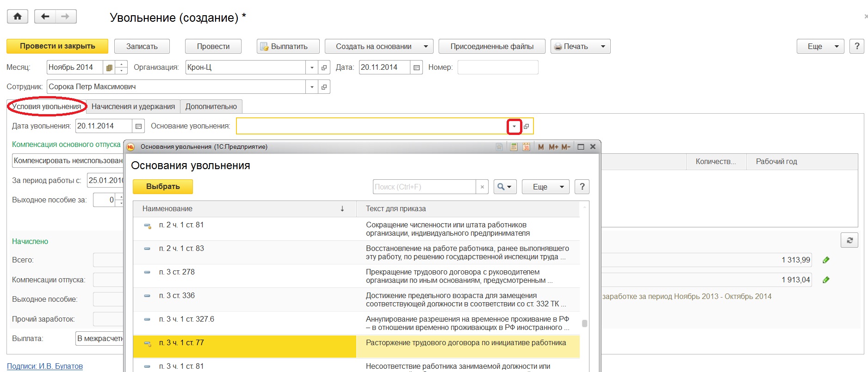This screenshot has height=372, width=868.
Task: Click green pencil icon next to 1 313,99
Action: click(826, 260)
